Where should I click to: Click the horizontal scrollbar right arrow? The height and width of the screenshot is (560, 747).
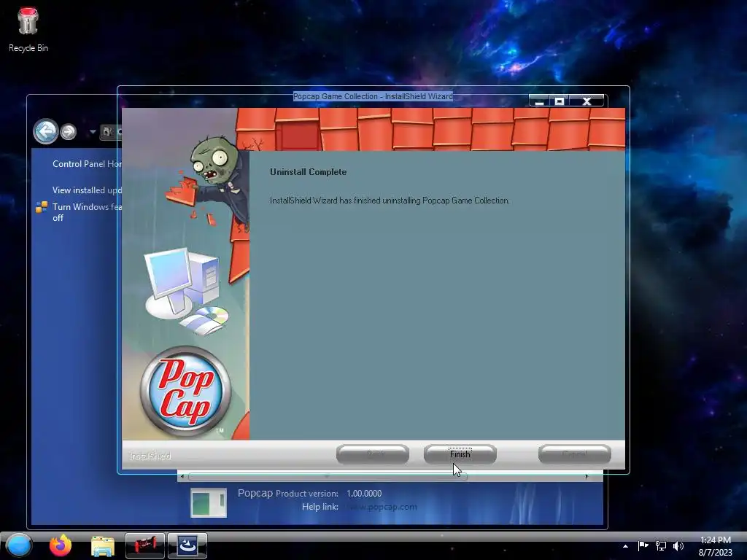(x=587, y=476)
